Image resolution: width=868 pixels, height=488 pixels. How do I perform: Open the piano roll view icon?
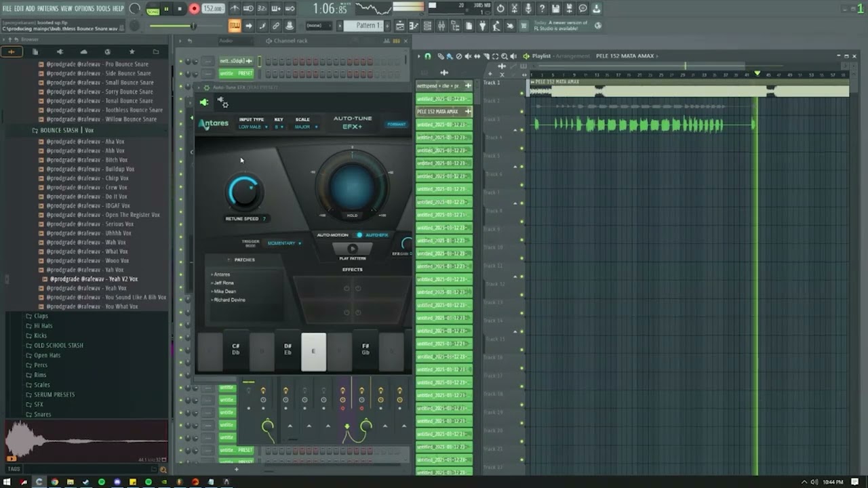coord(414,26)
